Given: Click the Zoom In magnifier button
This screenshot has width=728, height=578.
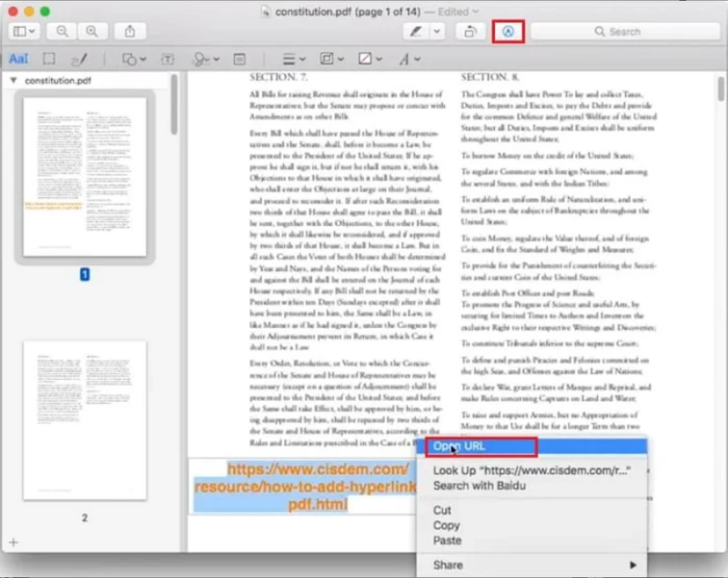Looking at the screenshot, I should 92,31.
